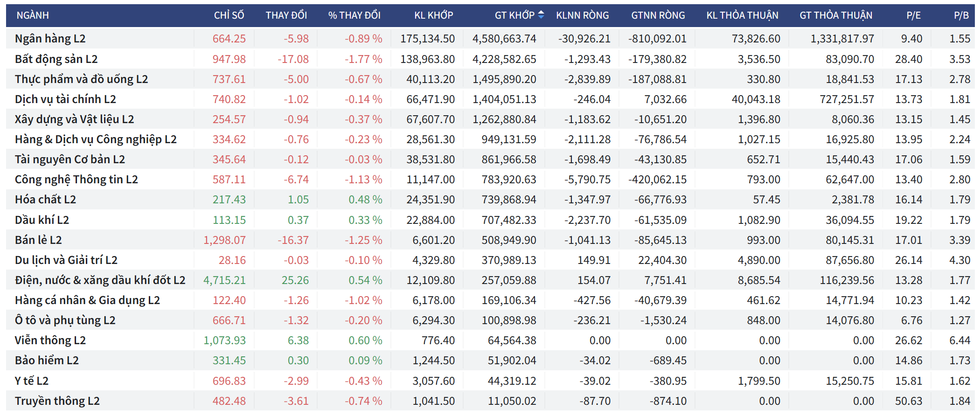Sort by KL THỎA THUẬN header
The width and height of the screenshot is (980, 416).
[742, 15]
